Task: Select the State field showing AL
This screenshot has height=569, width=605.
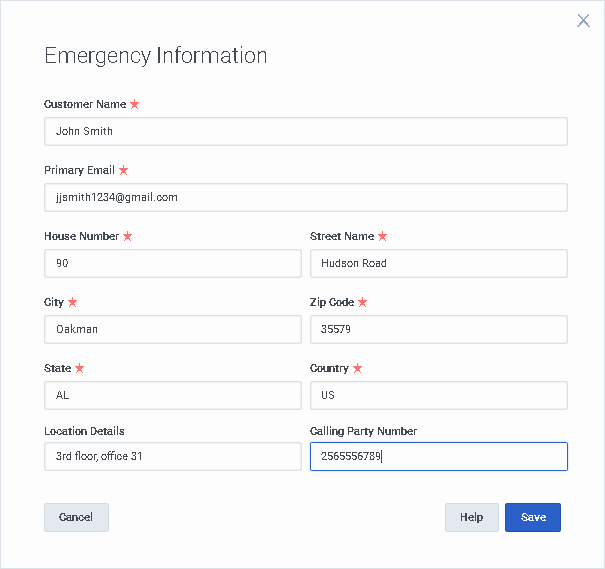Action: click(x=172, y=395)
